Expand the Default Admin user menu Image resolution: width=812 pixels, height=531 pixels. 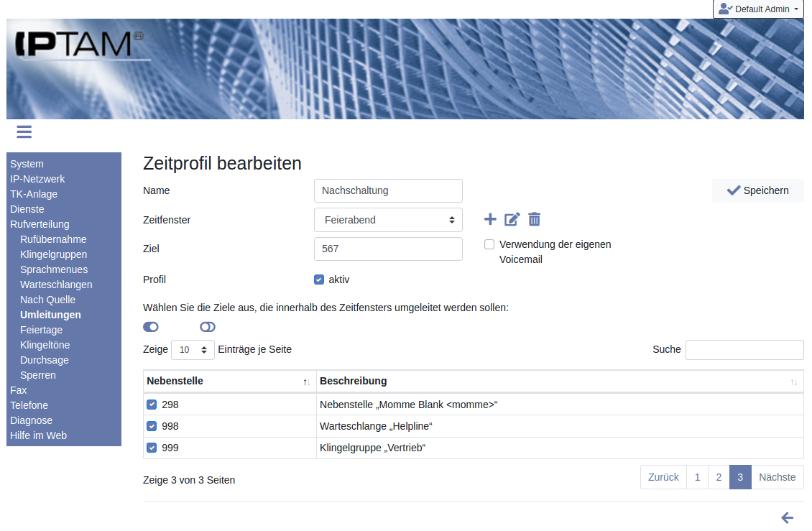pos(757,9)
